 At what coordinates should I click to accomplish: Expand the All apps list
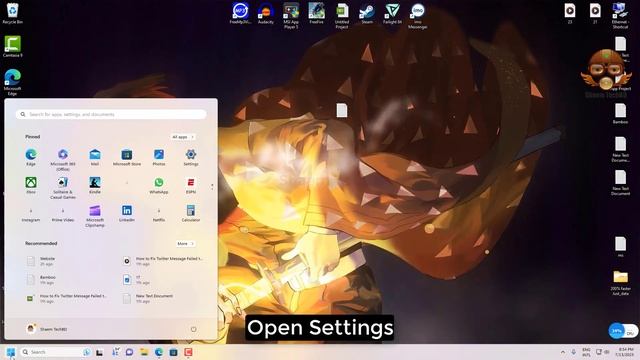(x=182, y=137)
